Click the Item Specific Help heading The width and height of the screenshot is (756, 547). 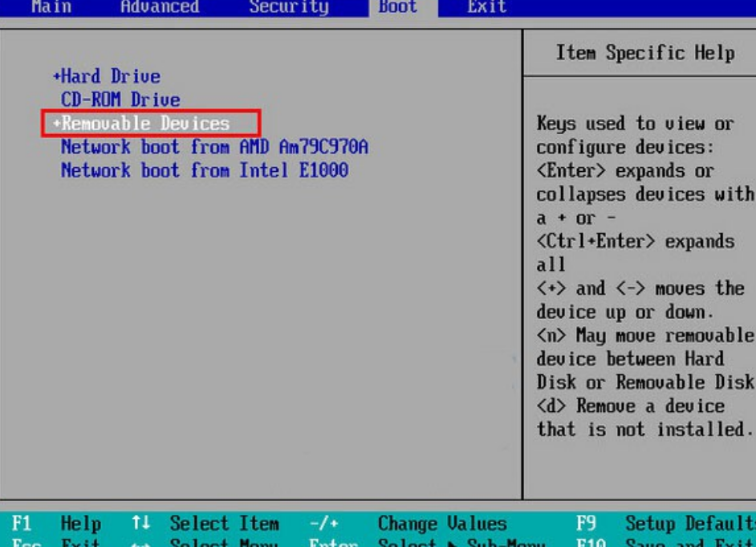(644, 54)
